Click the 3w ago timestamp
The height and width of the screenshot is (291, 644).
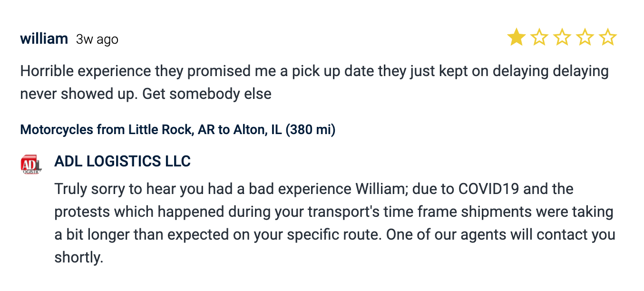pos(97,39)
